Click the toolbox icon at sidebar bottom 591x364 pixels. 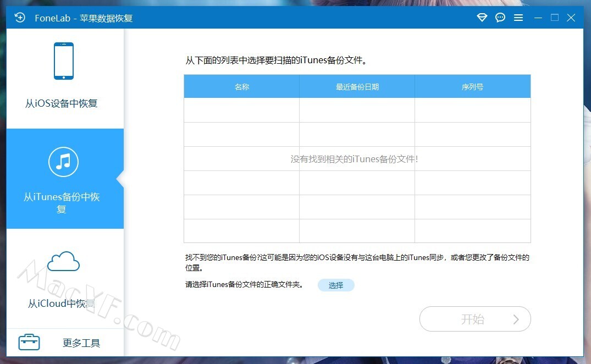tap(29, 342)
